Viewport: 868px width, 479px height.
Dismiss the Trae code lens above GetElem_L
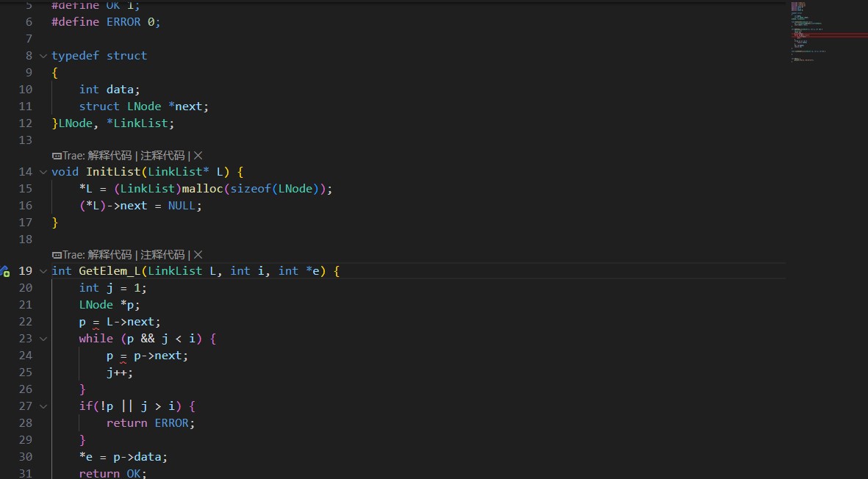tap(198, 254)
